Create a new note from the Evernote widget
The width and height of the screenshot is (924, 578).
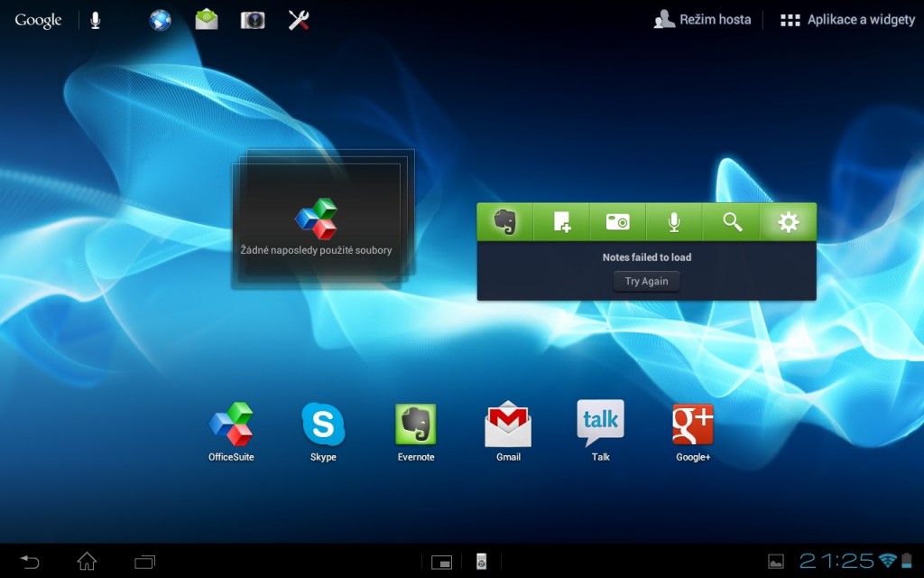pyautogui.click(x=561, y=222)
